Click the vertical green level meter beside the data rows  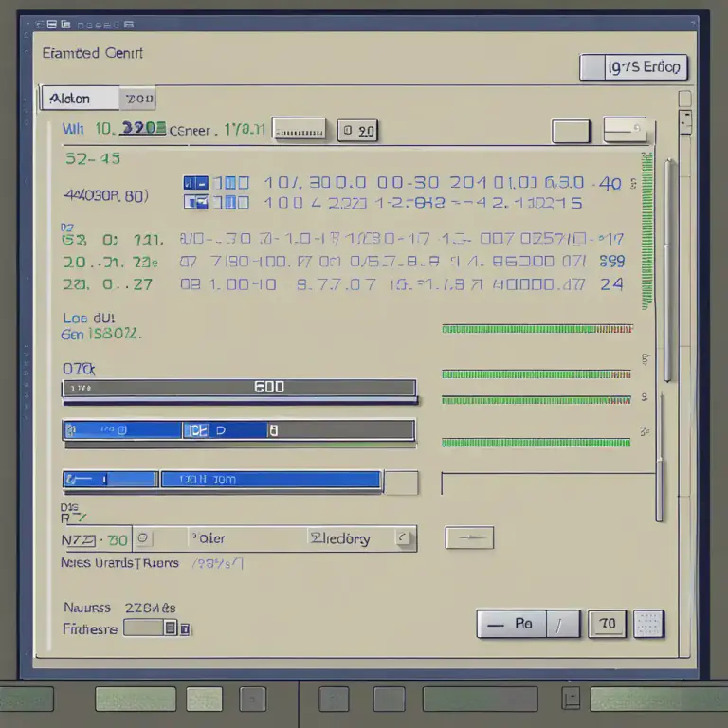pyautogui.click(x=646, y=230)
